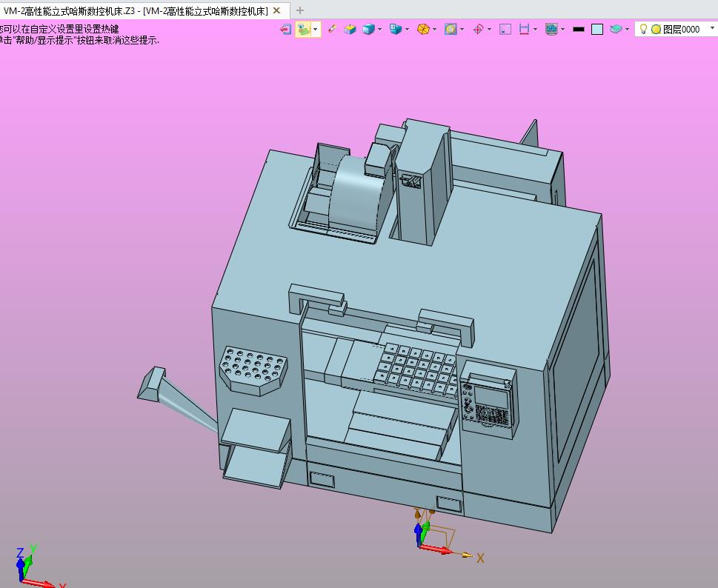Toggle the highlighted selection filter icon

click(304, 30)
